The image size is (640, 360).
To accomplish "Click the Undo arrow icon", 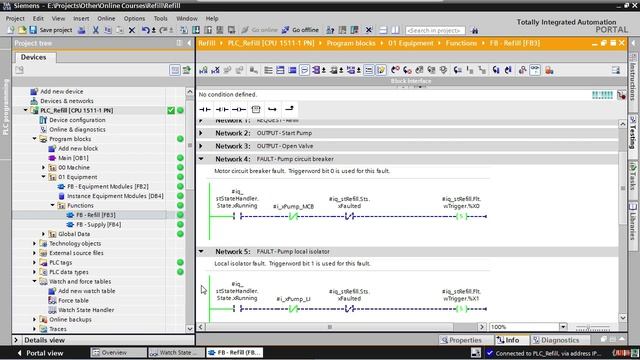I will point(145,30).
